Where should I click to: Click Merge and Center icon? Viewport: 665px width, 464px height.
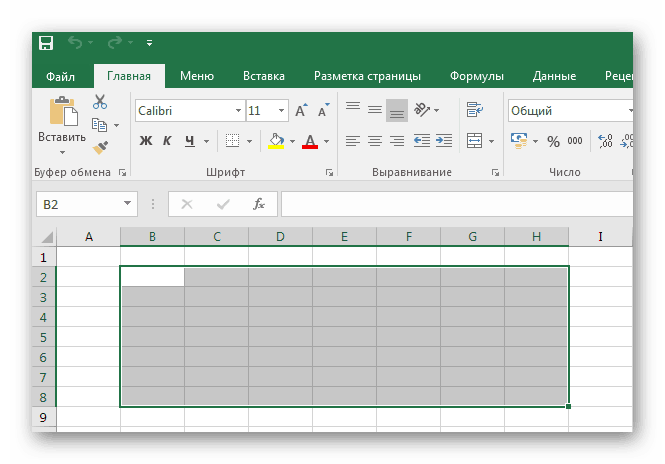[475, 141]
